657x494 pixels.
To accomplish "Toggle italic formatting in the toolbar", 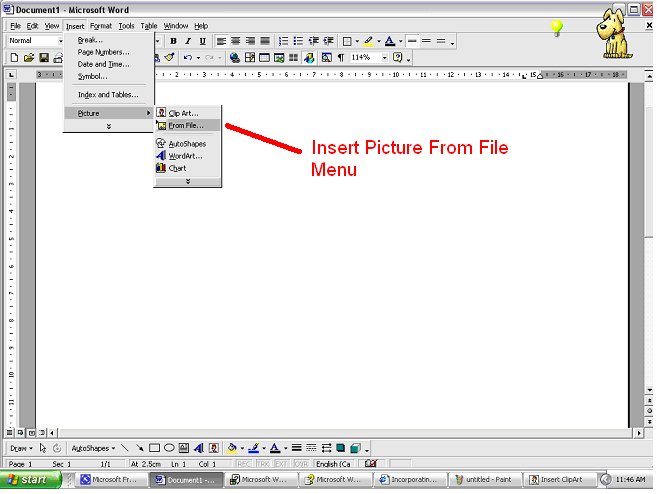I will (x=188, y=41).
